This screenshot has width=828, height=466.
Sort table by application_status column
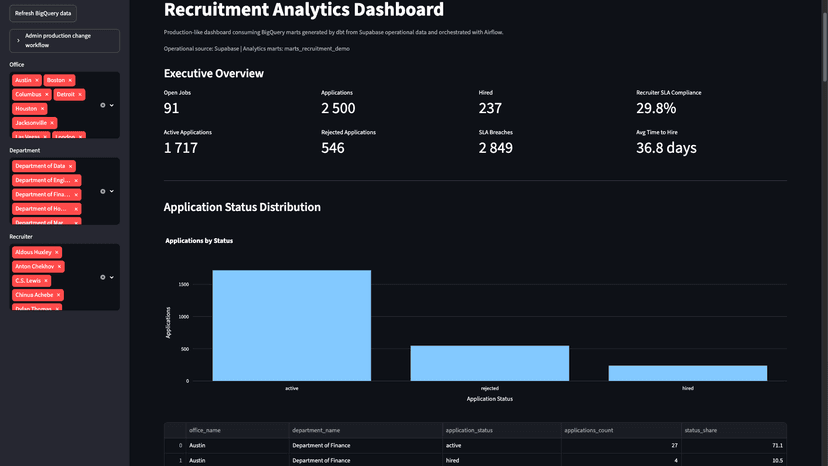click(502, 431)
